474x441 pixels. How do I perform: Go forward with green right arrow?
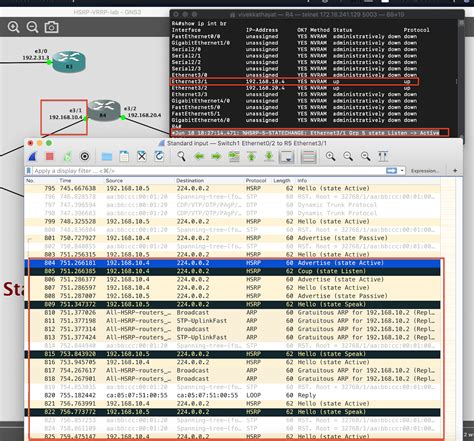[216, 156]
